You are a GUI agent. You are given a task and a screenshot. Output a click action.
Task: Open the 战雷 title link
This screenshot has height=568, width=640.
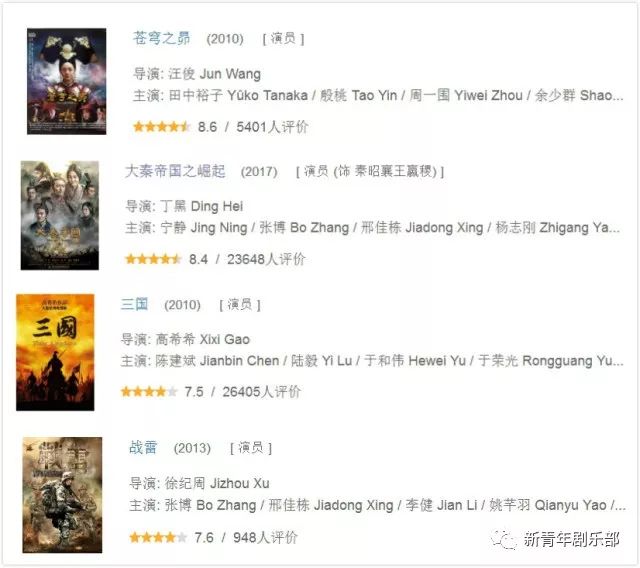143,448
